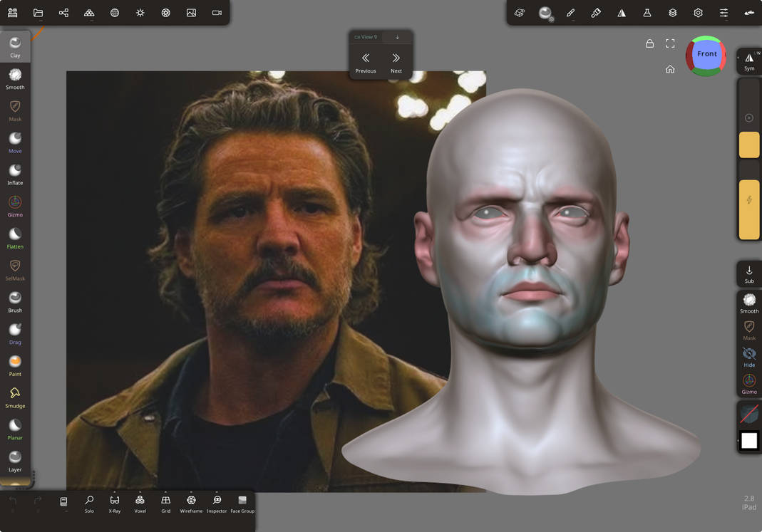Open the Background image menu
The width and height of the screenshot is (762, 532).
(192, 13)
